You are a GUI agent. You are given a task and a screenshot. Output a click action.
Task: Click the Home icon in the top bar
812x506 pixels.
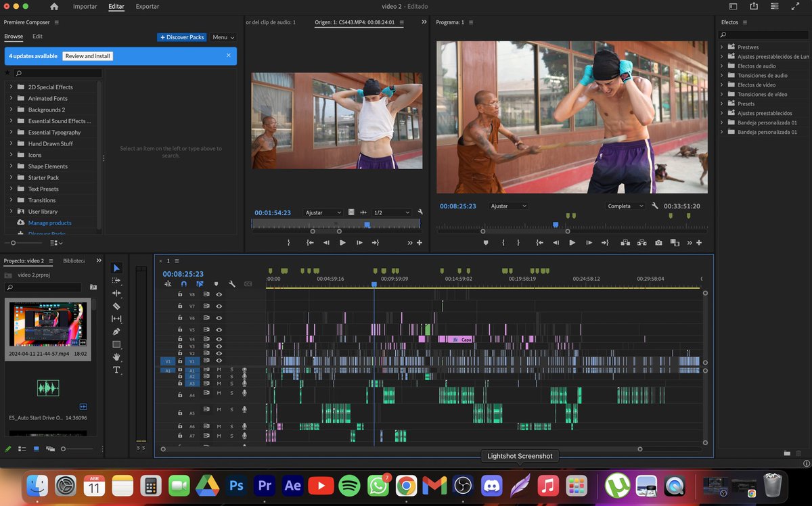pos(54,7)
